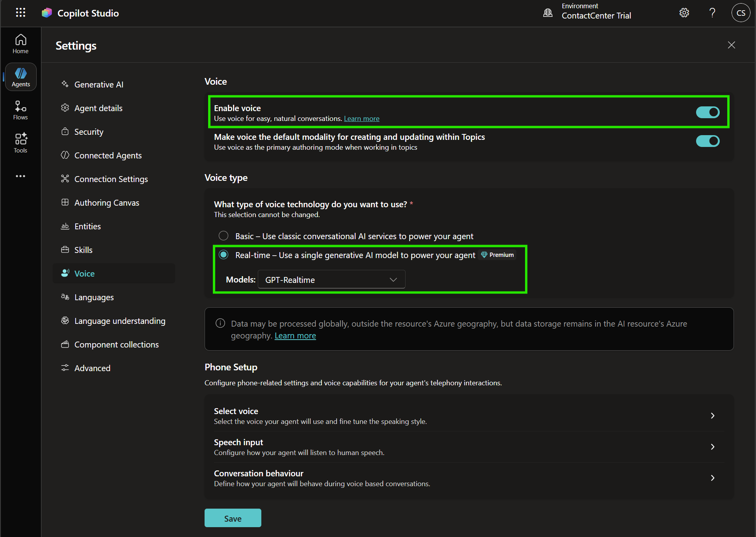Click the ContactCenter Trial environment name

(596, 16)
